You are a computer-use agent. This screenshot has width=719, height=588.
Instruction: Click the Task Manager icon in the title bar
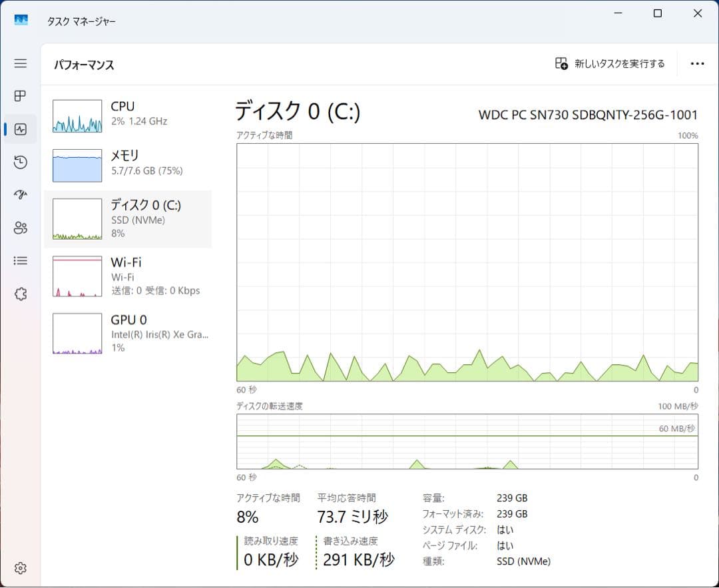[x=21, y=20]
